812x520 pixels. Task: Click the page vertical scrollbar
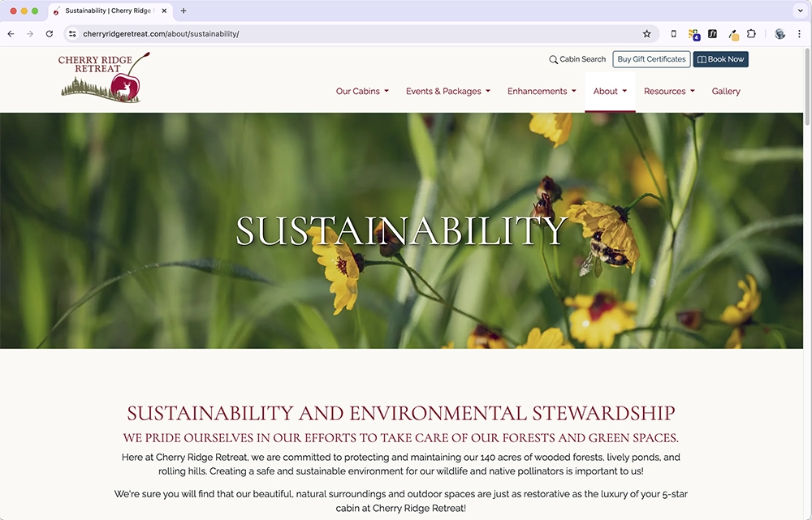807,87
